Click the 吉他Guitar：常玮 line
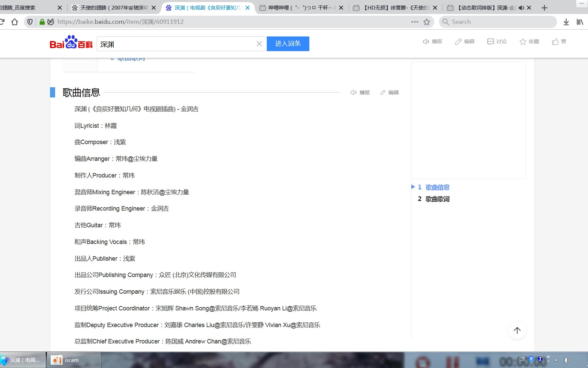The height and width of the screenshot is (368, 588). 98,225
